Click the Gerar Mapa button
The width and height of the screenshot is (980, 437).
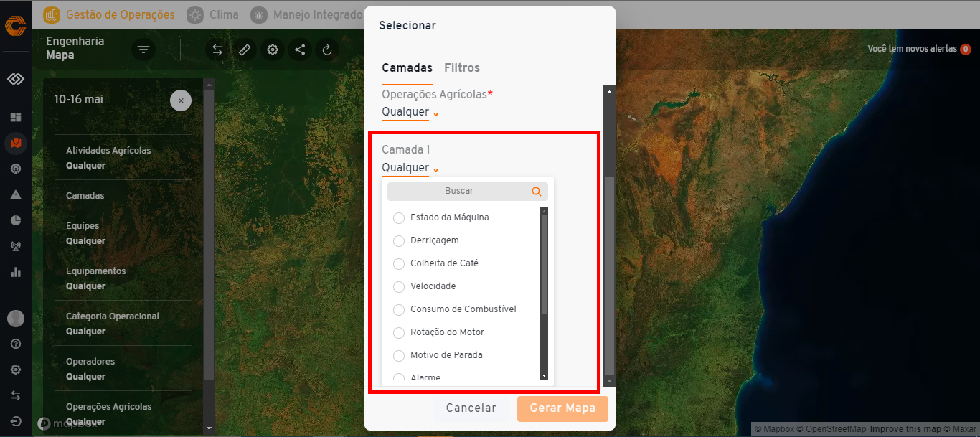pos(562,408)
